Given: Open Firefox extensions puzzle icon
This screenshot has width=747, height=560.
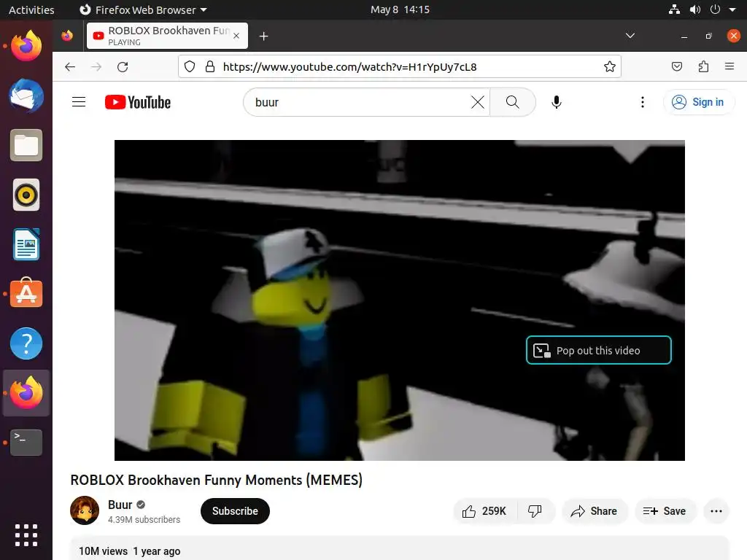Looking at the screenshot, I should pyautogui.click(x=703, y=66).
